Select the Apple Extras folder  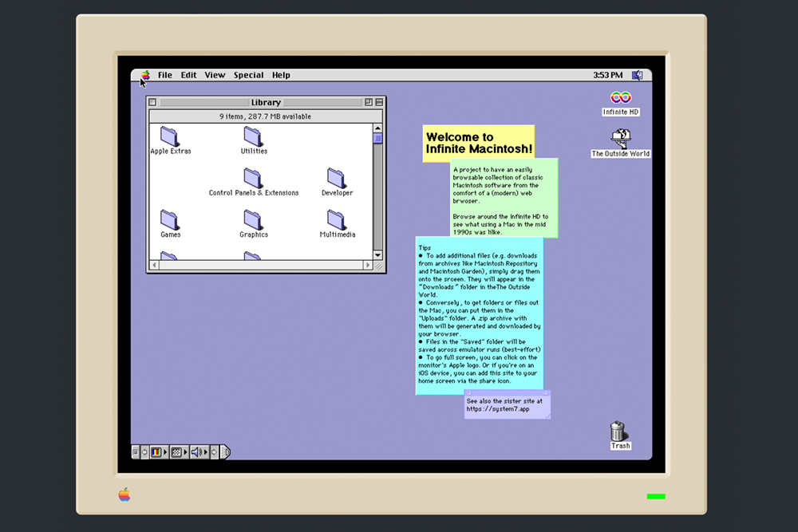click(x=169, y=136)
